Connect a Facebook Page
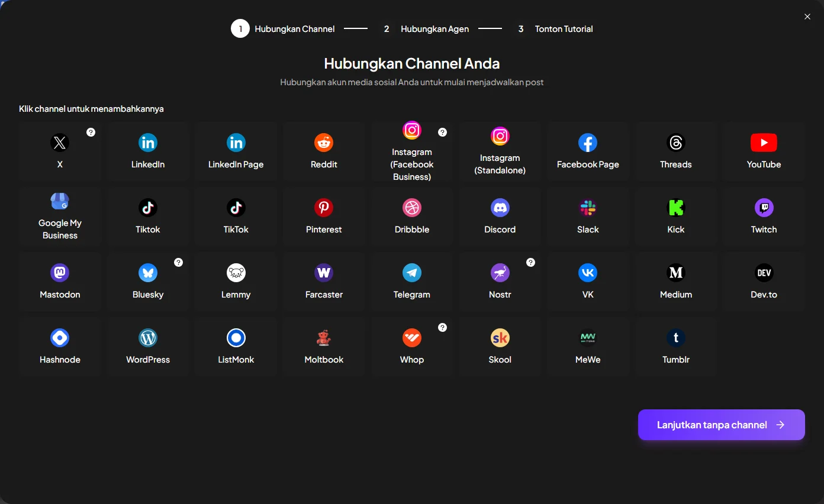This screenshot has height=504, width=824. [588, 151]
